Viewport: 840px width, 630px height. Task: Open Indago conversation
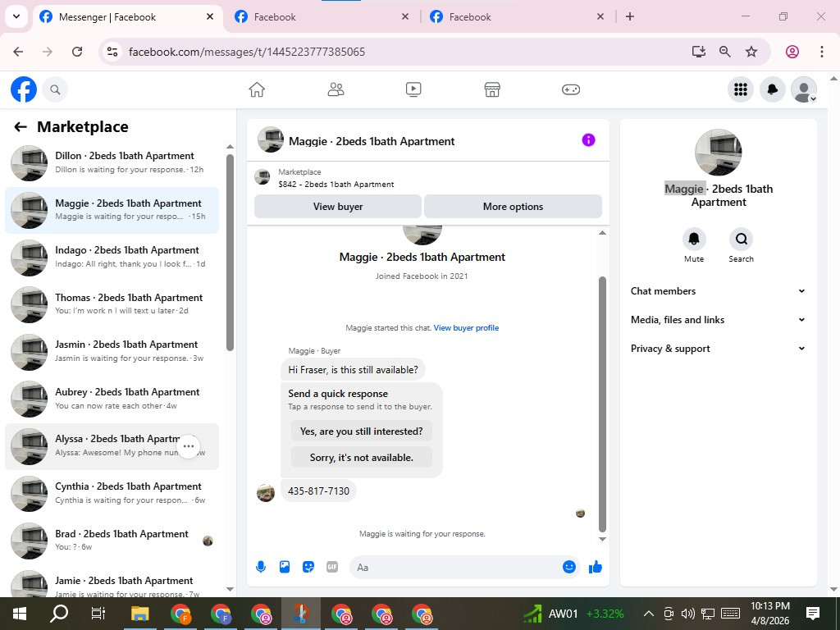(112, 257)
